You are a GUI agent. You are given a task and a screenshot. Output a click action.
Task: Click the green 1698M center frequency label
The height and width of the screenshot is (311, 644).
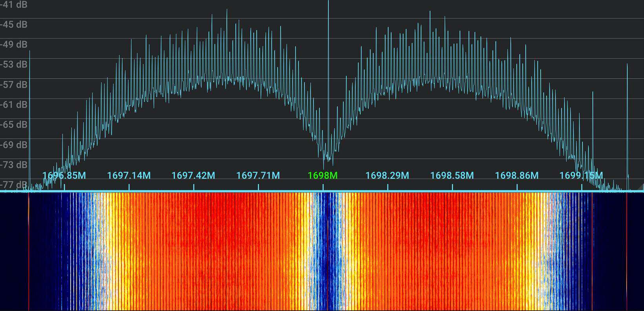click(x=322, y=175)
